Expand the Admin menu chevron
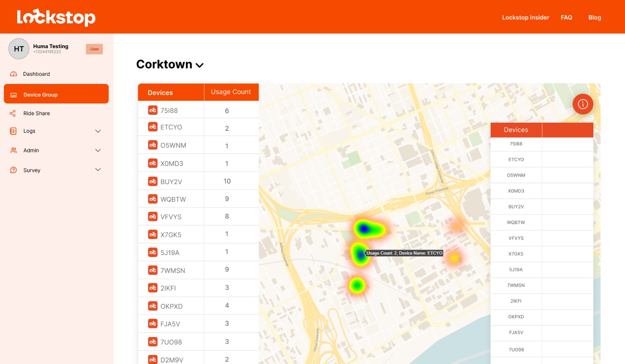 click(x=98, y=150)
